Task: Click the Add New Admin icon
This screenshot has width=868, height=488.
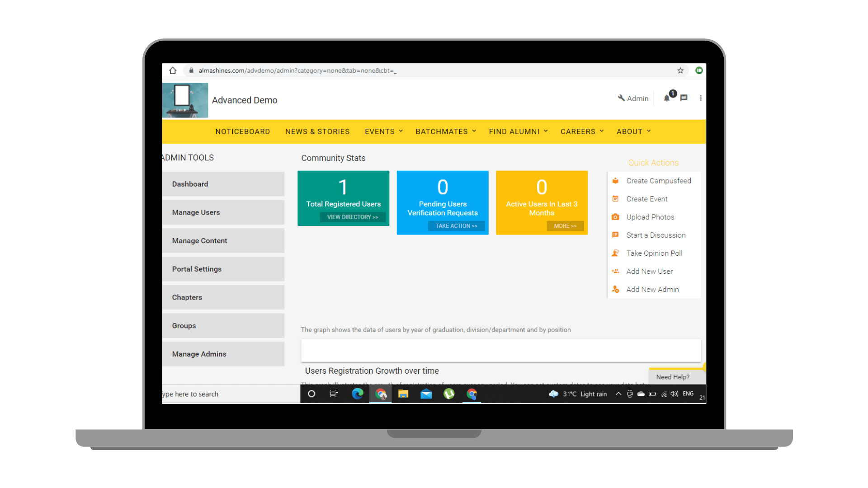Action: [616, 289]
